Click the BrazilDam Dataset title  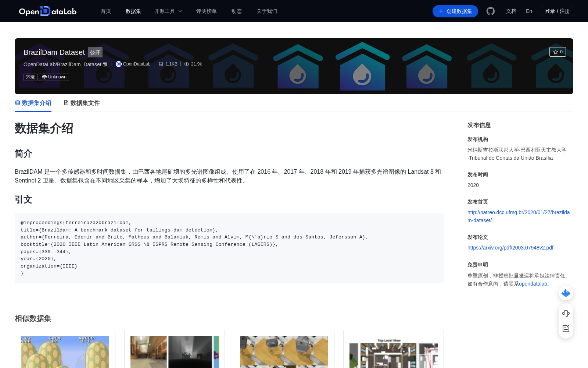tap(54, 52)
